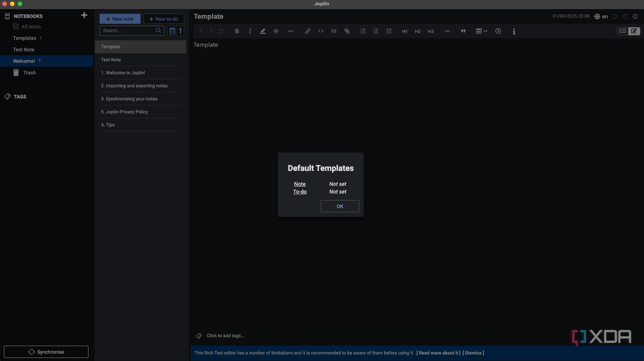
Task: Insert code block with braces icon
Action: coord(334,31)
